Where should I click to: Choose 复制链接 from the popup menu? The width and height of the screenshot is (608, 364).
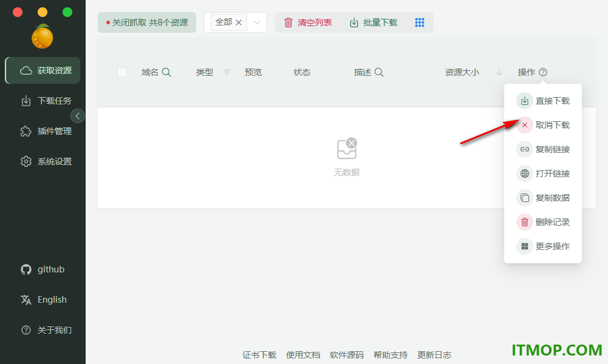[x=543, y=149]
